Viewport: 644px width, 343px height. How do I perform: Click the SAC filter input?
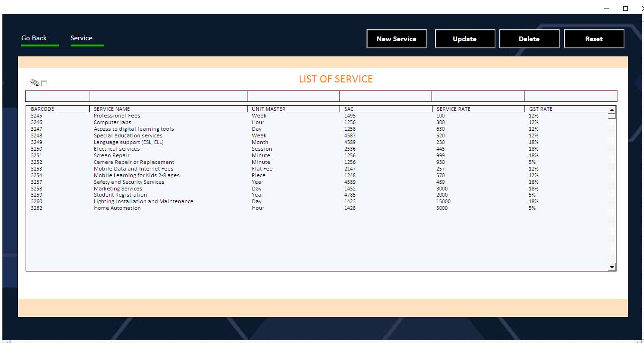point(385,96)
